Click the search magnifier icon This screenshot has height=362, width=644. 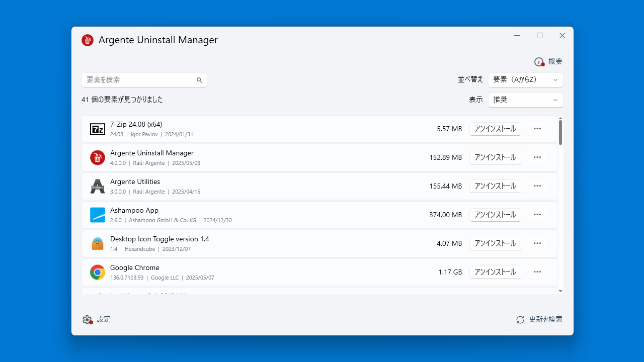click(x=199, y=80)
